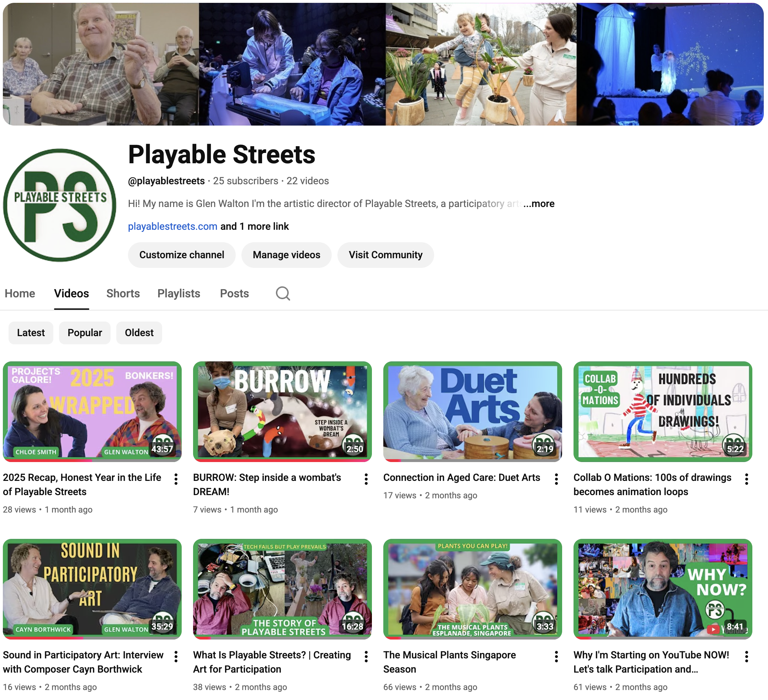Open the channel search icon
Viewport: 768px width, 700px height.
[x=283, y=293]
